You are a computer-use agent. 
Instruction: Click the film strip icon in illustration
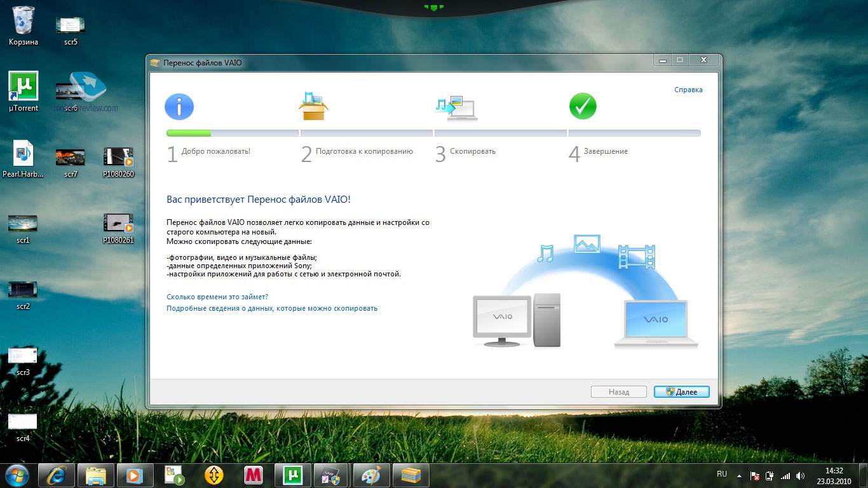pyautogui.click(x=636, y=256)
